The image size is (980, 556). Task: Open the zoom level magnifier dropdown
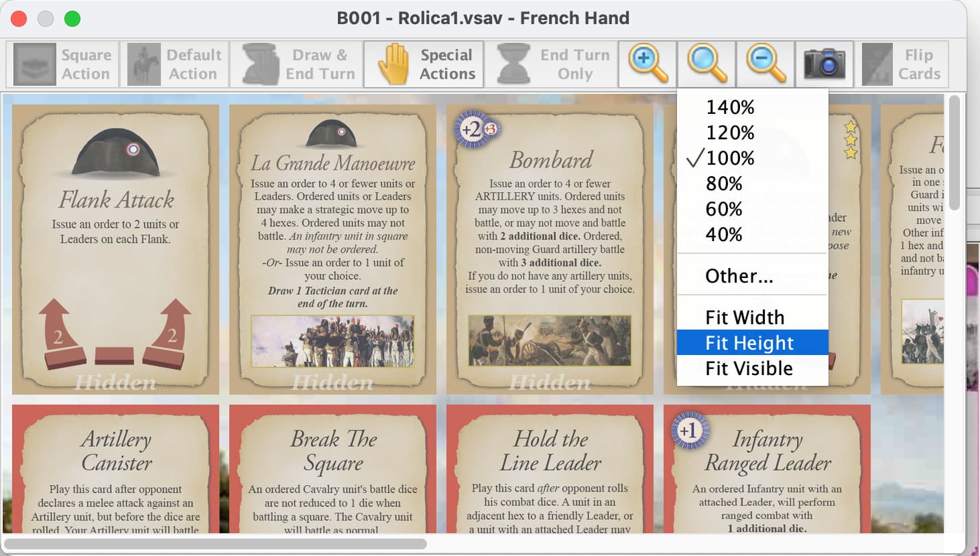(x=707, y=64)
